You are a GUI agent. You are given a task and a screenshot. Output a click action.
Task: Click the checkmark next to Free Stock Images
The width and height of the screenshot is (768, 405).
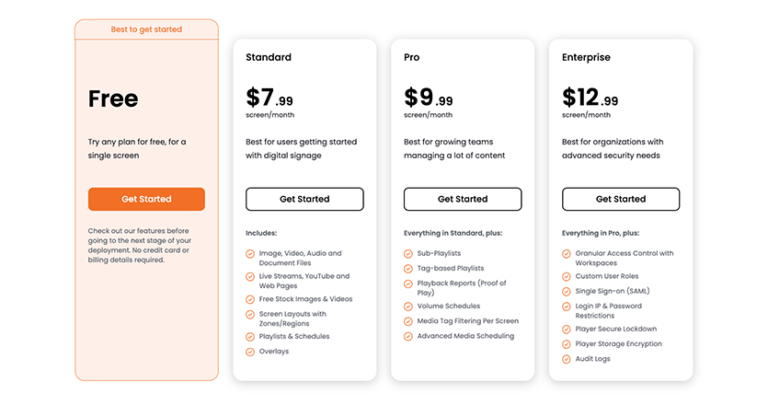click(250, 298)
